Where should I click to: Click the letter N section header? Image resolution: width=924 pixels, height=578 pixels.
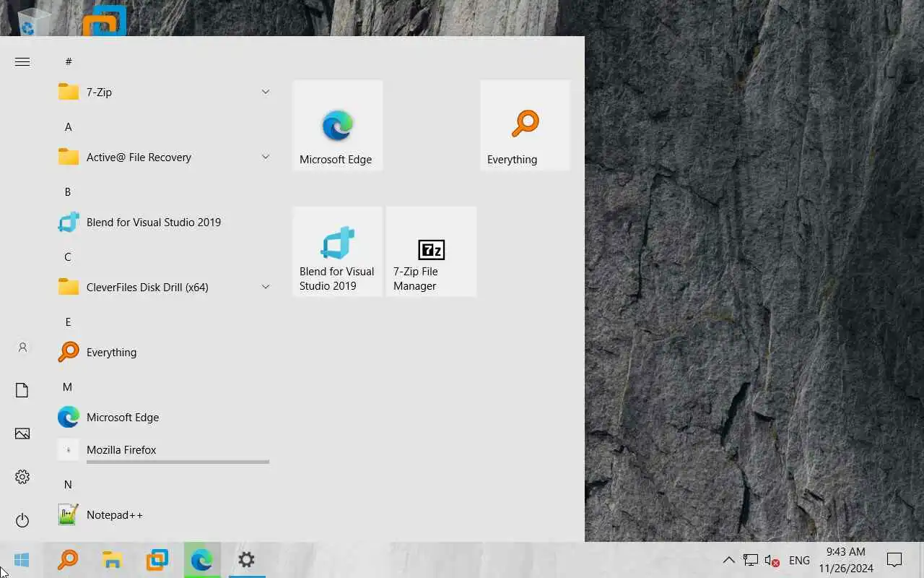[x=68, y=485]
